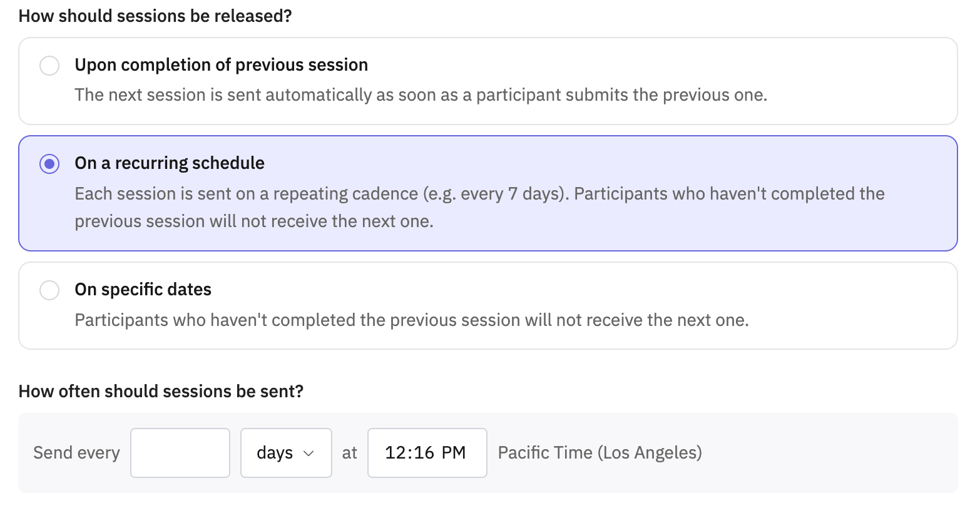Choose the 'On specific dates' radio button
Viewport: 980px width, 513px height.
pyautogui.click(x=49, y=290)
